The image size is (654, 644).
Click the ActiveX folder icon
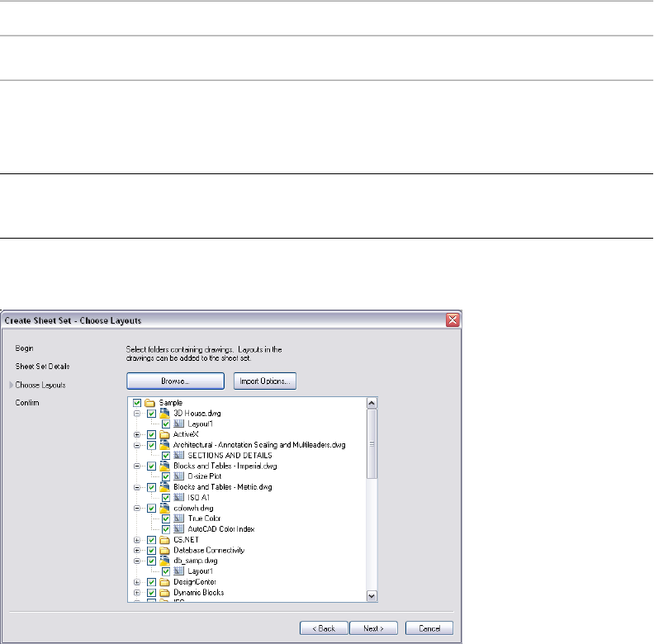click(164, 434)
